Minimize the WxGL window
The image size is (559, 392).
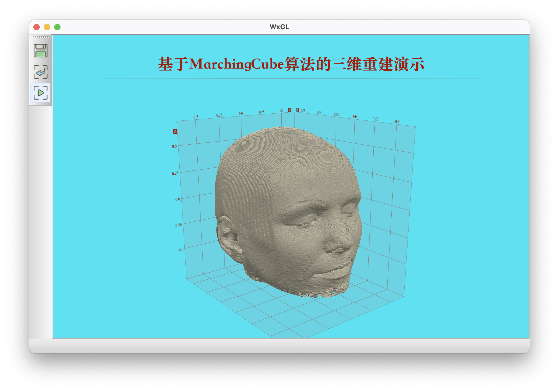pos(47,27)
